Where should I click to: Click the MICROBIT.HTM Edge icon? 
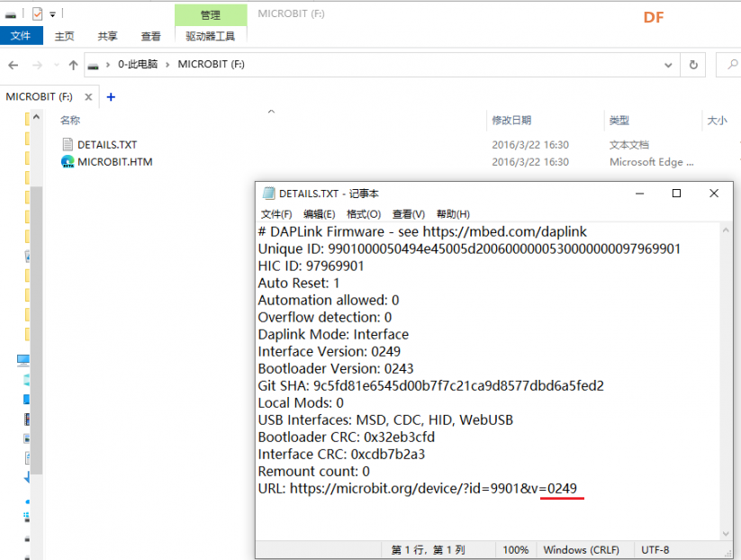(x=68, y=162)
